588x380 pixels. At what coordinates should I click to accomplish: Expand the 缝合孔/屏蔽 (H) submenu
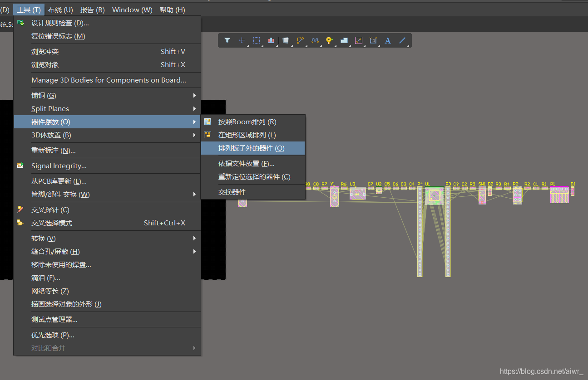[107, 251]
